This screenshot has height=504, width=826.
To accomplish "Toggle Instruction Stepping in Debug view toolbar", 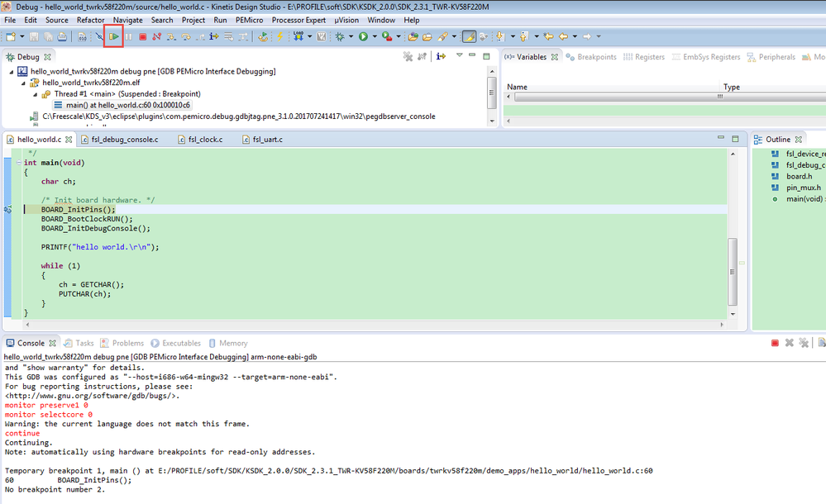I will pyautogui.click(x=441, y=56).
